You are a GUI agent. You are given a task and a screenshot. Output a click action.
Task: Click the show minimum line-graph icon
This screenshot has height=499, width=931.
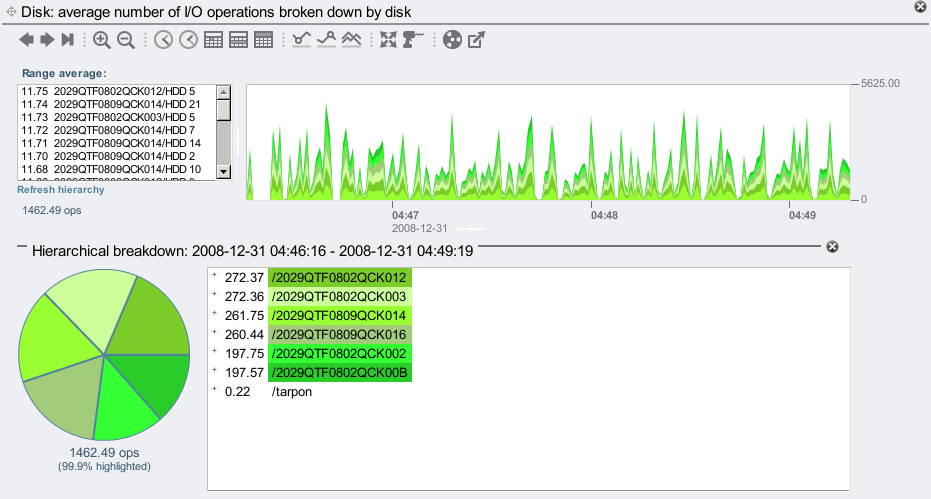(301, 40)
